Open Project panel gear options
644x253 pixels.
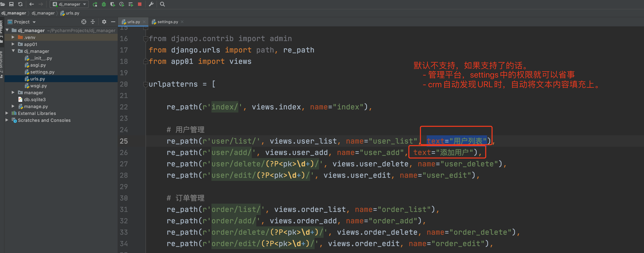[104, 22]
